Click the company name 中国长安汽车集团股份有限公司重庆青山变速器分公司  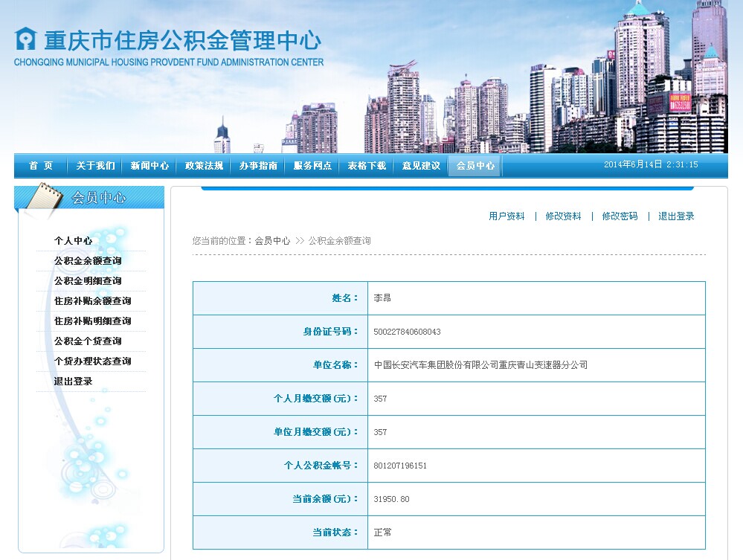click(x=480, y=365)
